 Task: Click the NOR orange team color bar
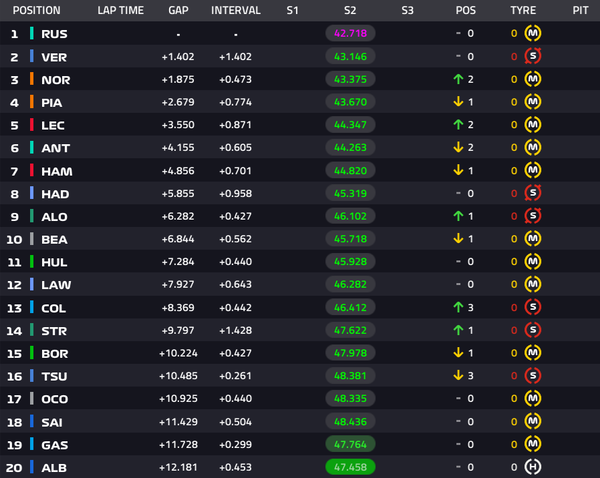[x=32, y=79]
